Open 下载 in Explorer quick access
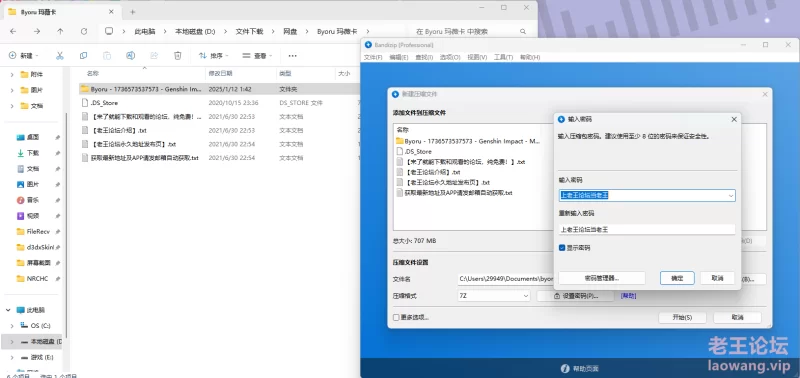This screenshot has width=800, height=378. pos(34,153)
